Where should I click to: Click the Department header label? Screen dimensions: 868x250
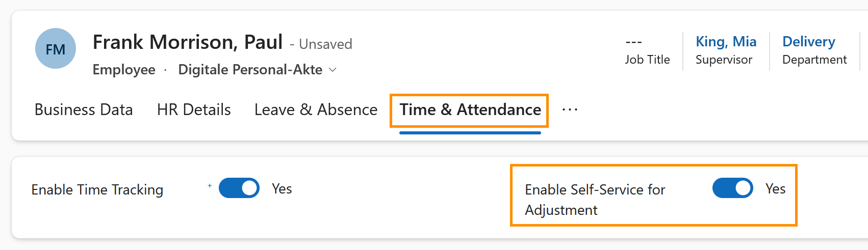814,60
